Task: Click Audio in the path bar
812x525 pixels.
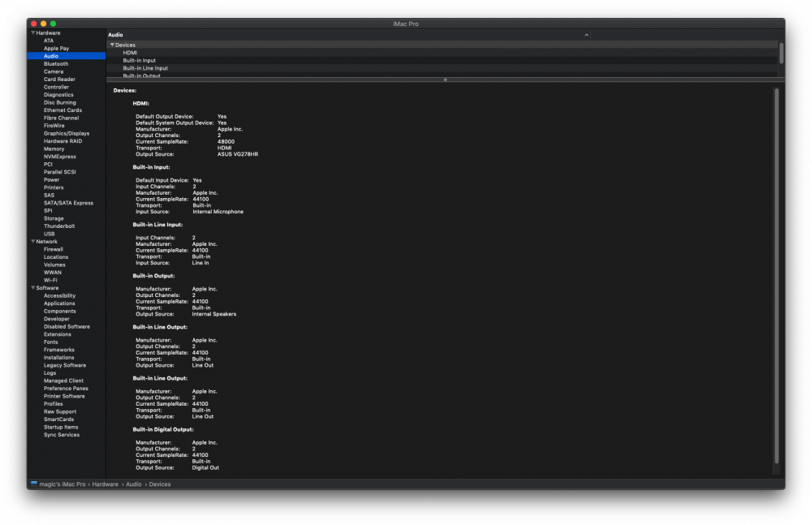Action: point(134,484)
